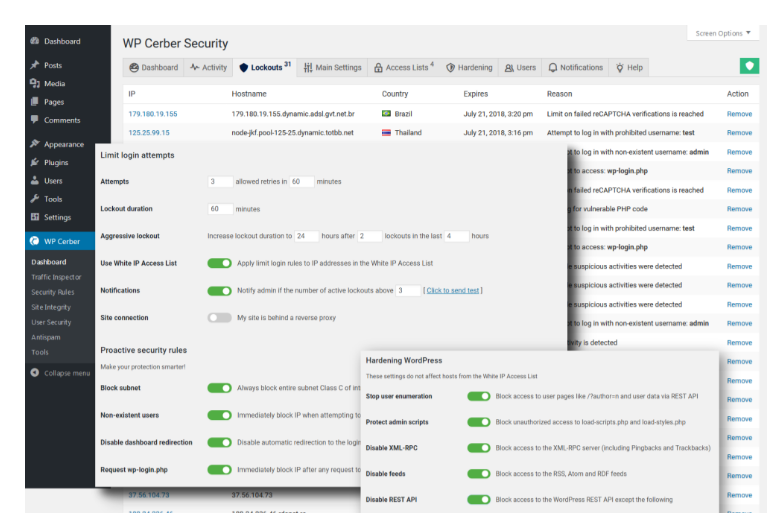Screen dimensions: 767x513
Task: Remove the lockout for IP 179.180.19.155
Action: click(738, 114)
